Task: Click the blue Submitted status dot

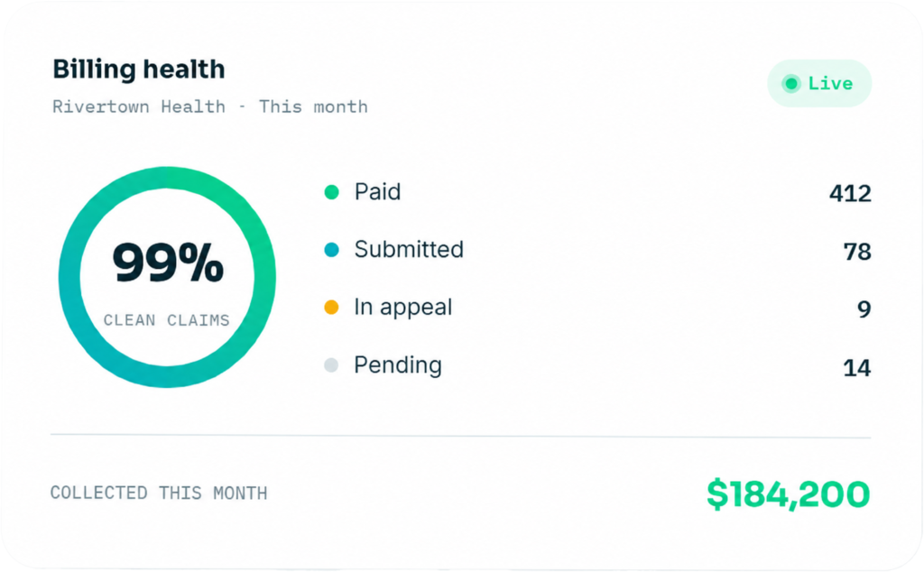Action: [x=332, y=250]
